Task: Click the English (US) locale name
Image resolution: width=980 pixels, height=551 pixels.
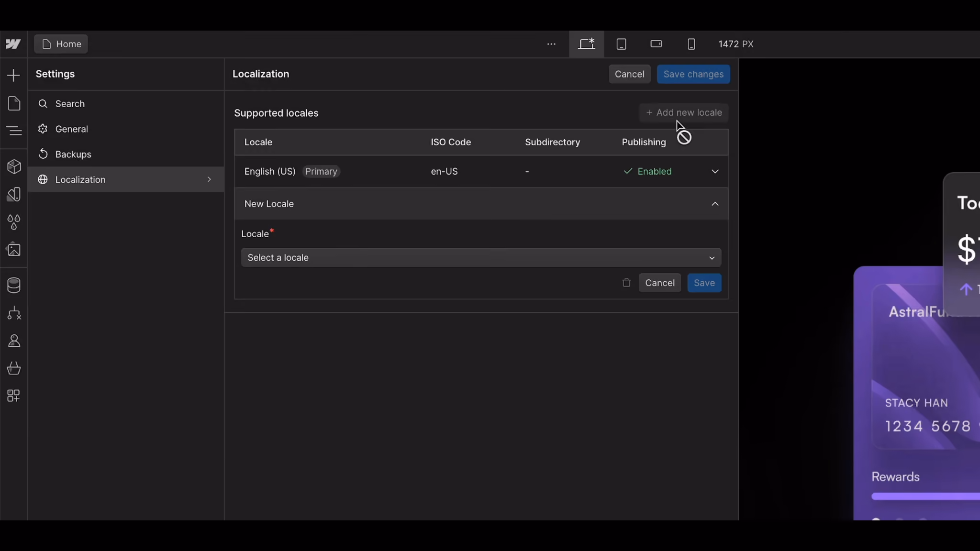Action: (270, 171)
